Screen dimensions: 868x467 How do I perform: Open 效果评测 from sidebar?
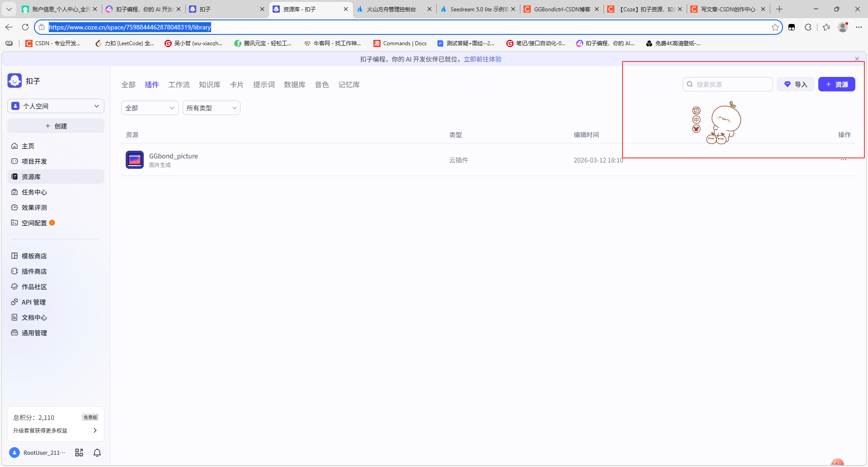(x=56, y=208)
